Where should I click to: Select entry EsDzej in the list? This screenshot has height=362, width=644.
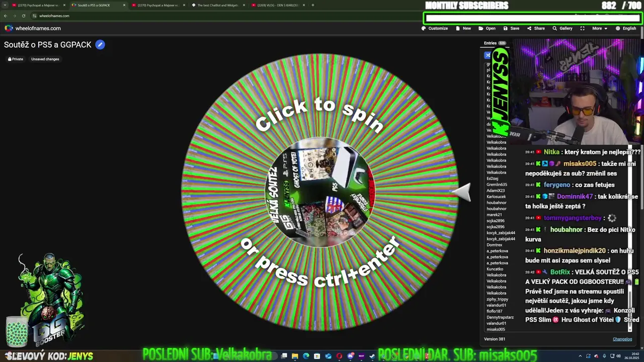pyautogui.click(x=493, y=178)
